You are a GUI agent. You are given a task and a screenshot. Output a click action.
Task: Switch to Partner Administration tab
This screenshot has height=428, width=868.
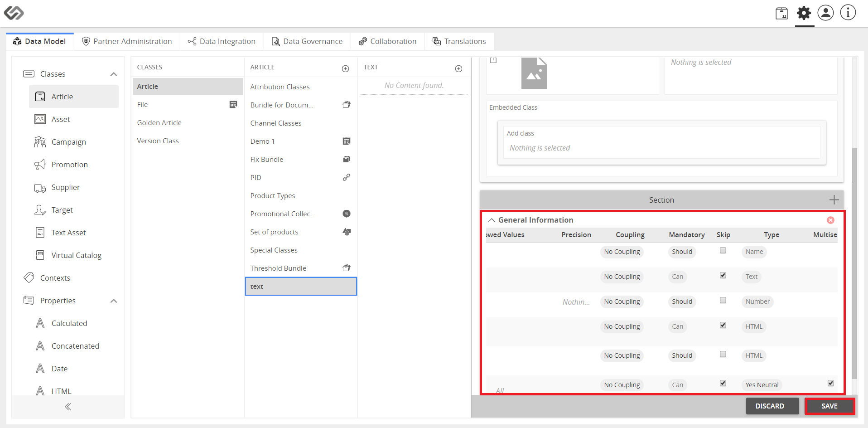pos(127,41)
